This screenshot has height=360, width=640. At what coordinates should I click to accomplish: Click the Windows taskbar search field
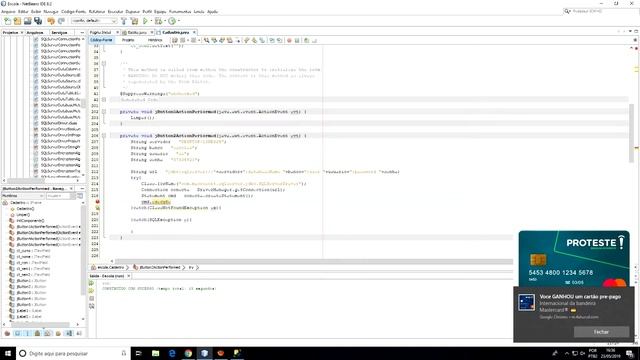[x=73, y=353]
